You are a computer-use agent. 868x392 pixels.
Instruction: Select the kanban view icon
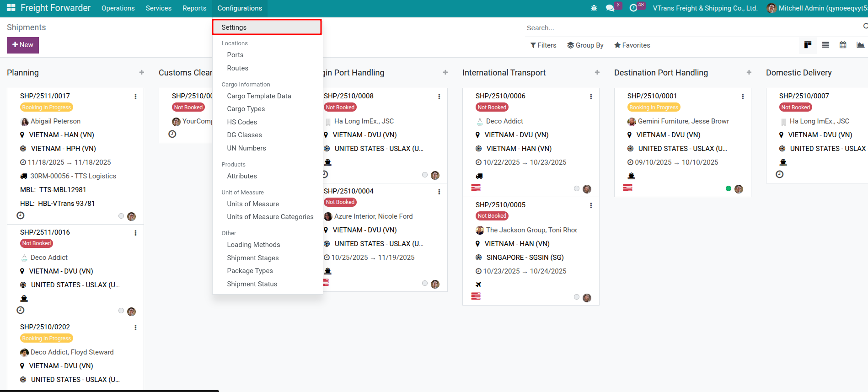coord(808,45)
